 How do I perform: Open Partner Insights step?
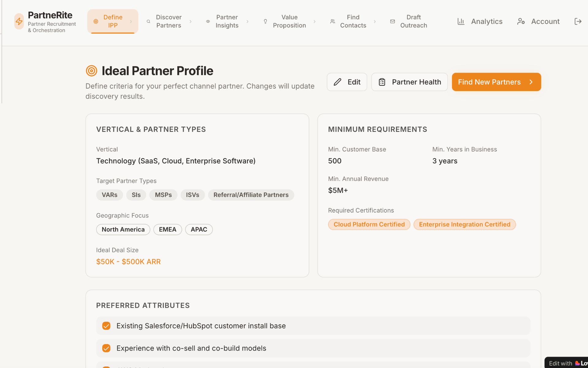point(227,21)
